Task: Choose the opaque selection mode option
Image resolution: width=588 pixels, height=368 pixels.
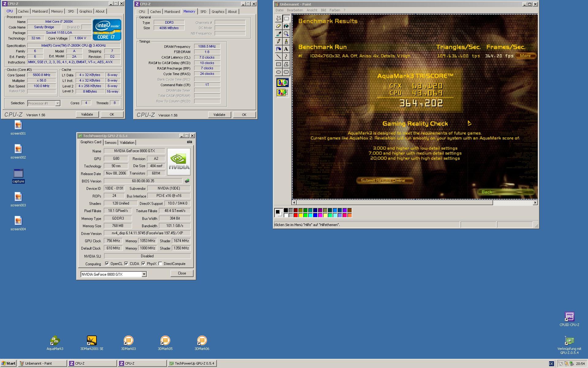Action: (282, 83)
